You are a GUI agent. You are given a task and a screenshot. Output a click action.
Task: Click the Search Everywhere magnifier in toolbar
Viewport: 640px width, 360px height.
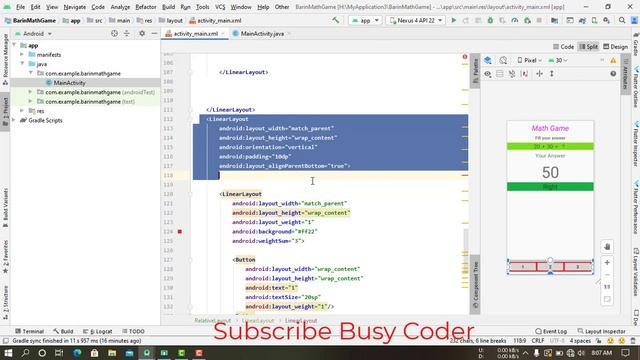click(x=622, y=20)
